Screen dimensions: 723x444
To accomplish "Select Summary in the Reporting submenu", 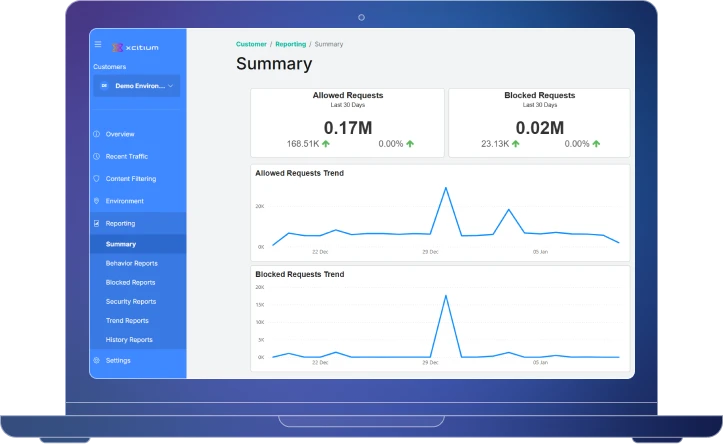I will tap(121, 244).
